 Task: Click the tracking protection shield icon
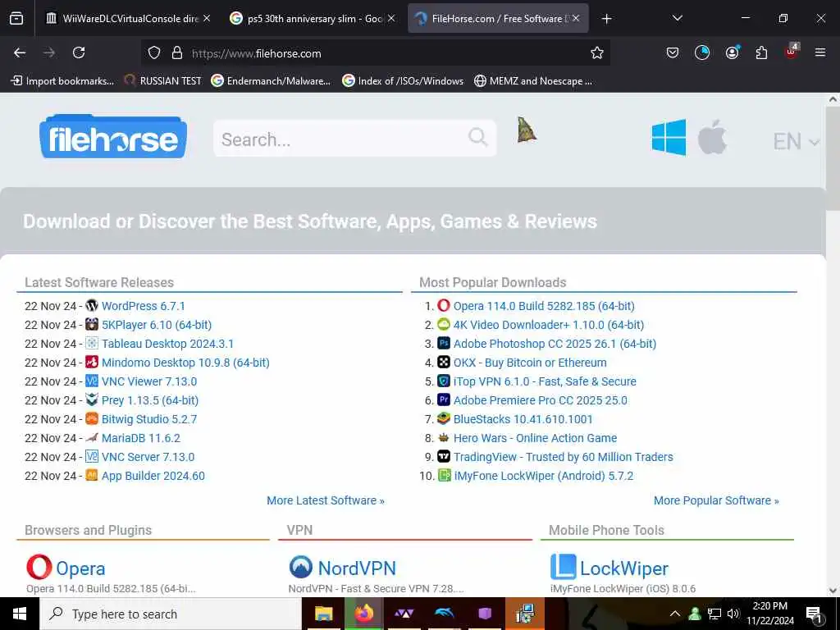click(154, 52)
